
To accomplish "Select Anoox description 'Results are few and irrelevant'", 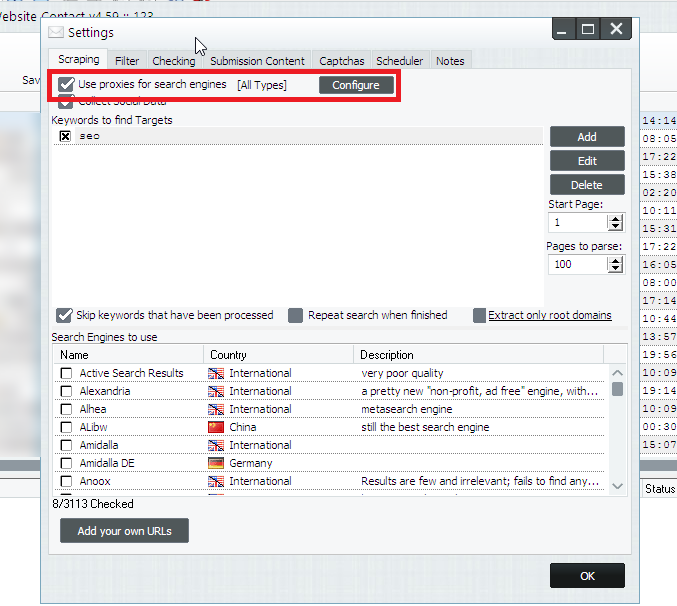I will coord(480,481).
